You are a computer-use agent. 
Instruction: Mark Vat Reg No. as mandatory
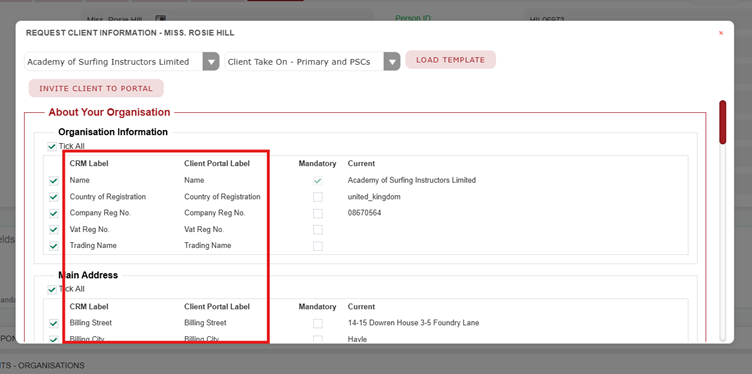(317, 230)
